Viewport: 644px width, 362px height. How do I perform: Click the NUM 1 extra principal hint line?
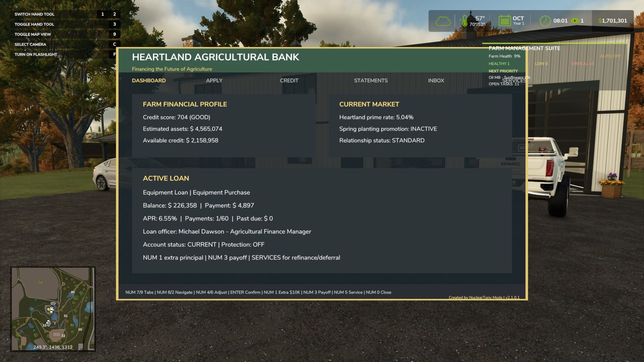241,258
